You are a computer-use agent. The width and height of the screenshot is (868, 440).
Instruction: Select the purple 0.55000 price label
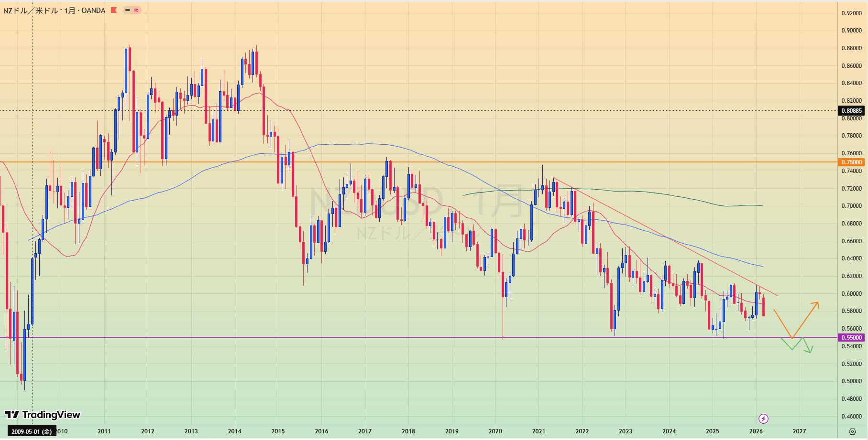(852, 337)
